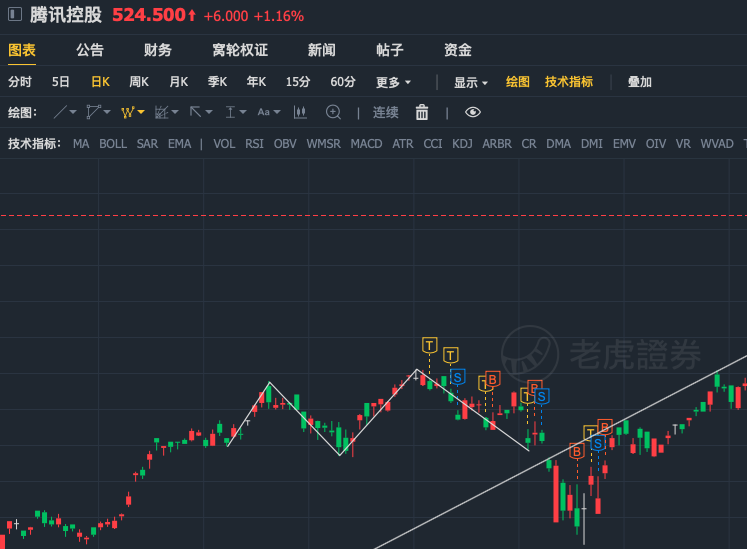Open the line tool dropdown arrow
The width and height of the screenshot is (747, 549).
73,112
